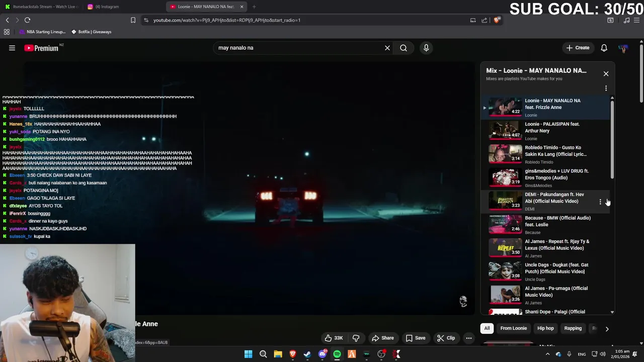Viewport: 644px width, 362px height.
Task: Create a Clip of the video
Action: tap(446, 338)
